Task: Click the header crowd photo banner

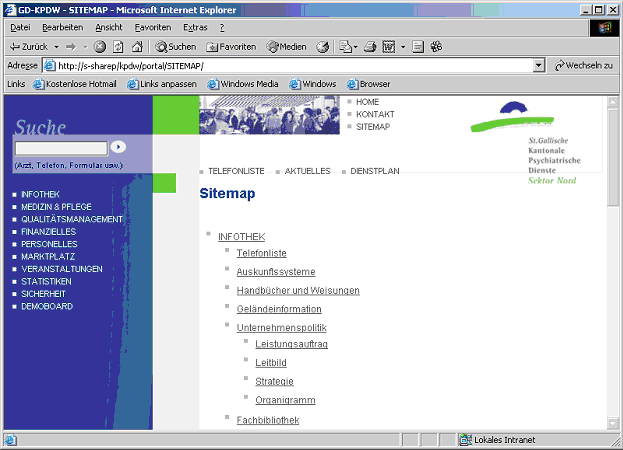Action: [269, 115]
